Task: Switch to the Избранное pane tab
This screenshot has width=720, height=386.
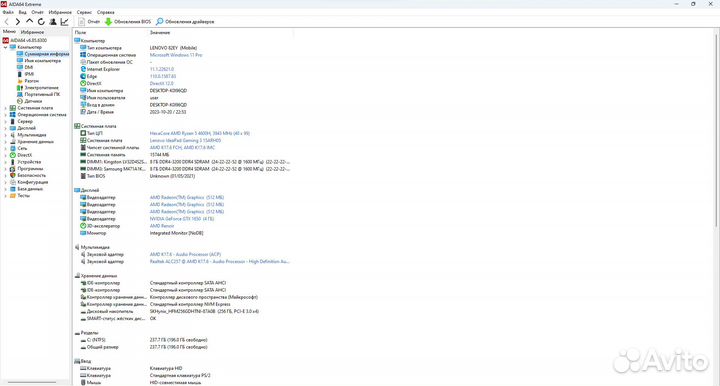Action: click(x=32, y=32)
